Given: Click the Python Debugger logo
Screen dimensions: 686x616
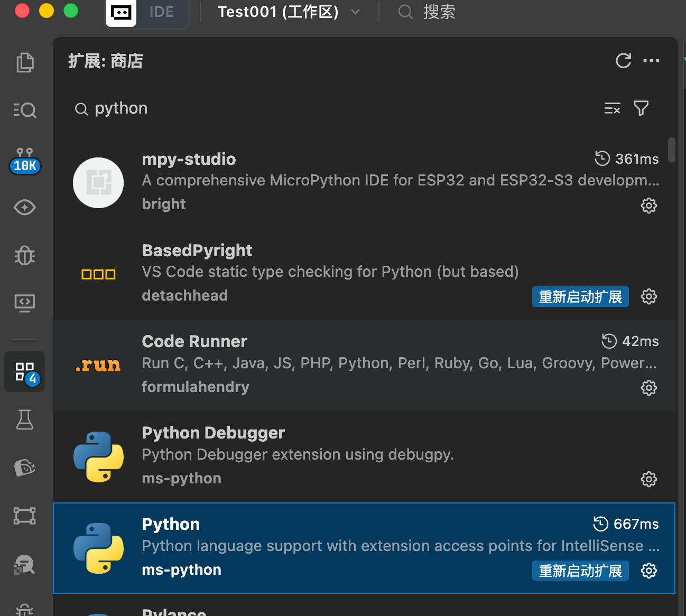Looking at the screenshot, I should 98,457.
